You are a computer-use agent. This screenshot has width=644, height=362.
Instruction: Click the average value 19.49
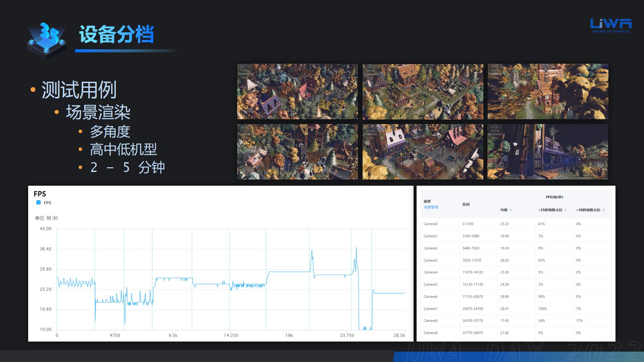504,236
